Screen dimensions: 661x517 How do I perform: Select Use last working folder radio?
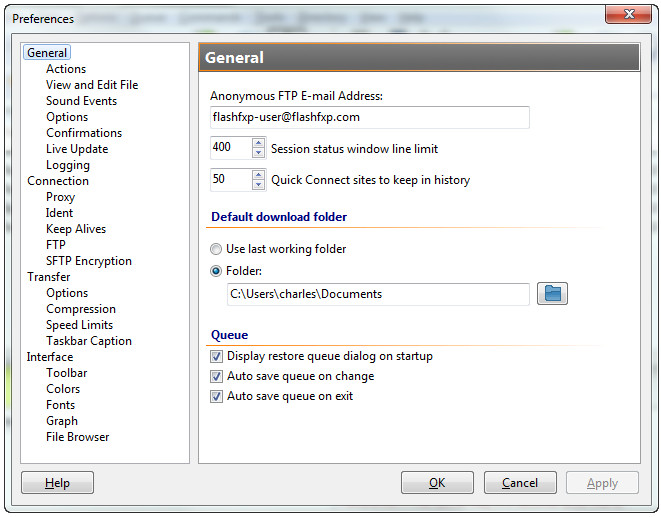pos(216,249)
